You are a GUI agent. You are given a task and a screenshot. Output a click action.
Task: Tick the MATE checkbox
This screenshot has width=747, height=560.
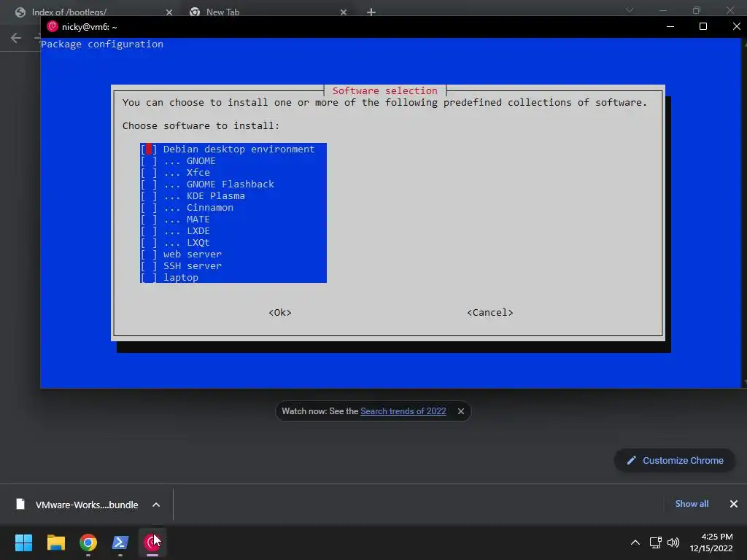pos(149,219)
